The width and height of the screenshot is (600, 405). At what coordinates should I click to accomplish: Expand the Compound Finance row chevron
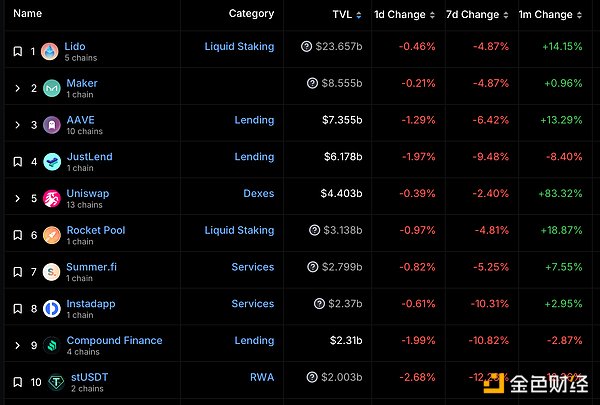[x=17, y=346]
